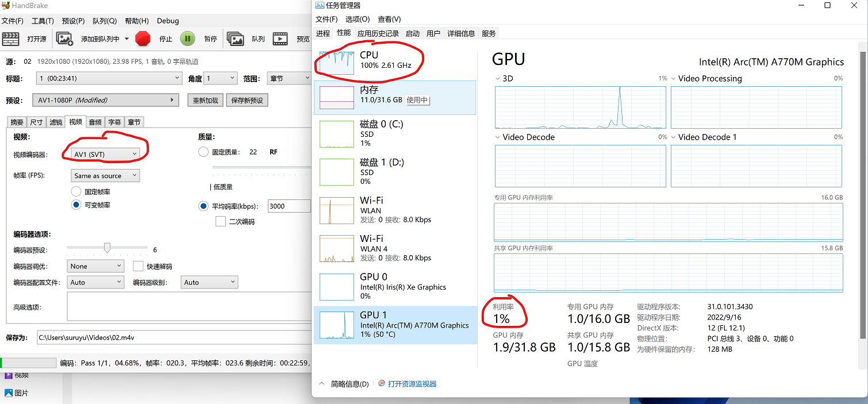Click the Open Source clapperboard icon in HandBrake

[x=10, y=39]
